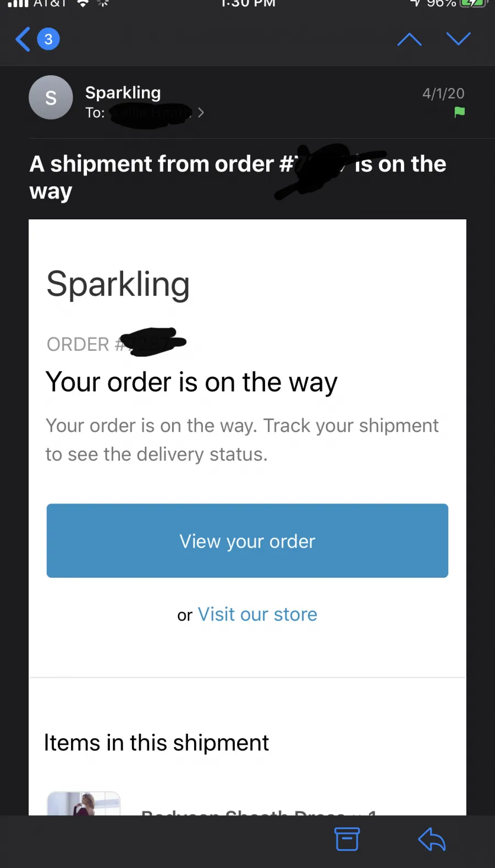Viewport: 495px width, 868px height.
Task: Open reply options with the arrow icon
Action: pos(432,839)
